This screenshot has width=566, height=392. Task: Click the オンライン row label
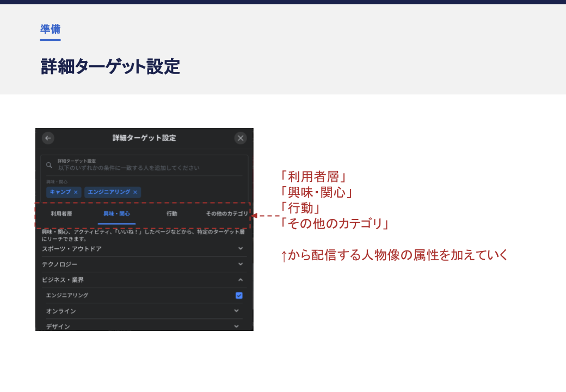click(61, 311)
